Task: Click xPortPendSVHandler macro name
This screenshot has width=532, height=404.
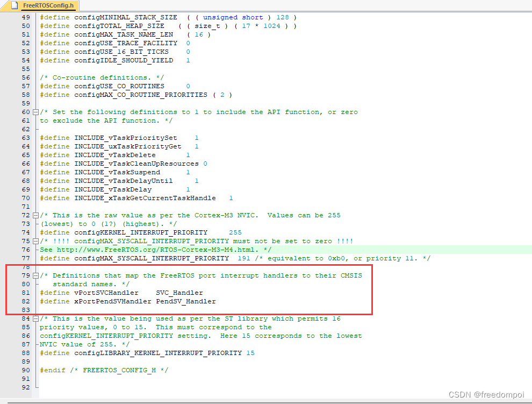Action: pyautogui.click(x=113, y=301)
